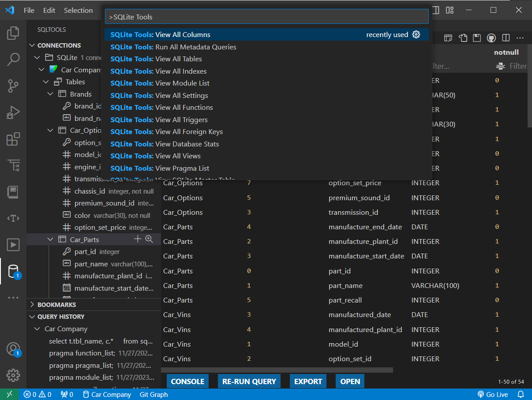Open the Edit menu
Screen dimensions: 532x400
49,10
